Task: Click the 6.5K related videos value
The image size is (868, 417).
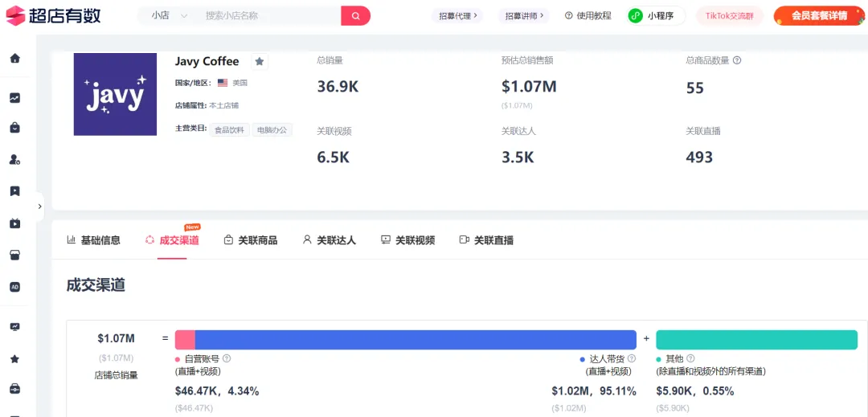Action: point(334,157)
